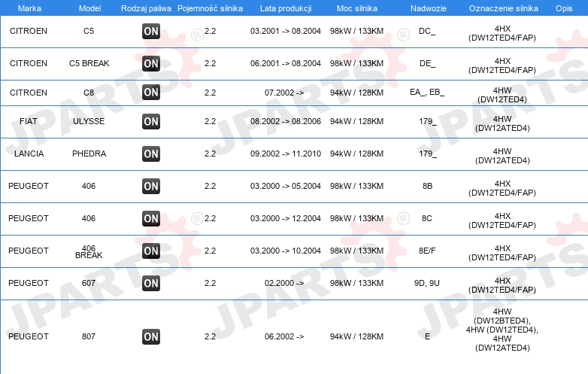Image resolution: width=588 pixels, height=374 pixels.
Task: Select body code EA_, EB_
Action: [427, 93]
